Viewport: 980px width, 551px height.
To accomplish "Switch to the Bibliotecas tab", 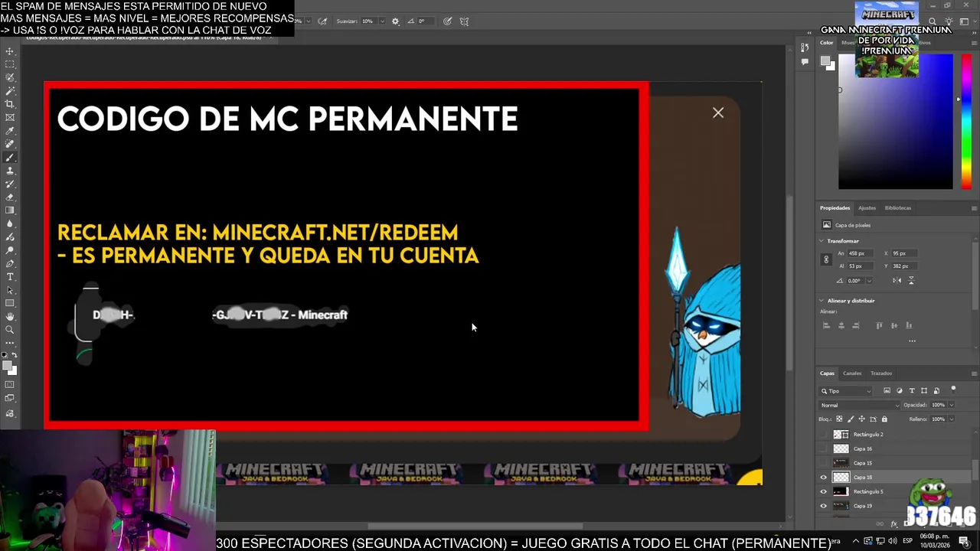I will 898,208.
